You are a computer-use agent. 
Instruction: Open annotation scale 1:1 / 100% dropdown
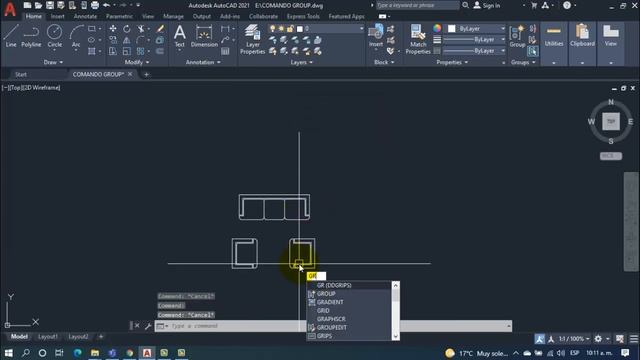pyautogui.click(x=574, y=339)
